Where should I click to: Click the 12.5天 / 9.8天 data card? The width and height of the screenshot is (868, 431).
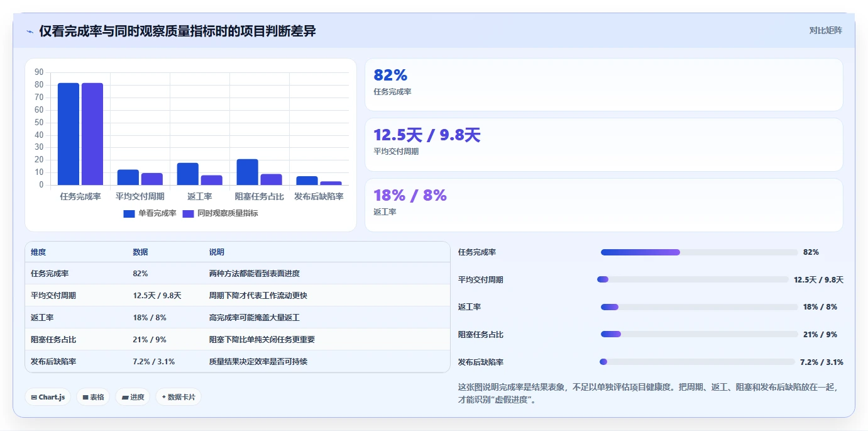pyautogui.click(x=604, y=145)
